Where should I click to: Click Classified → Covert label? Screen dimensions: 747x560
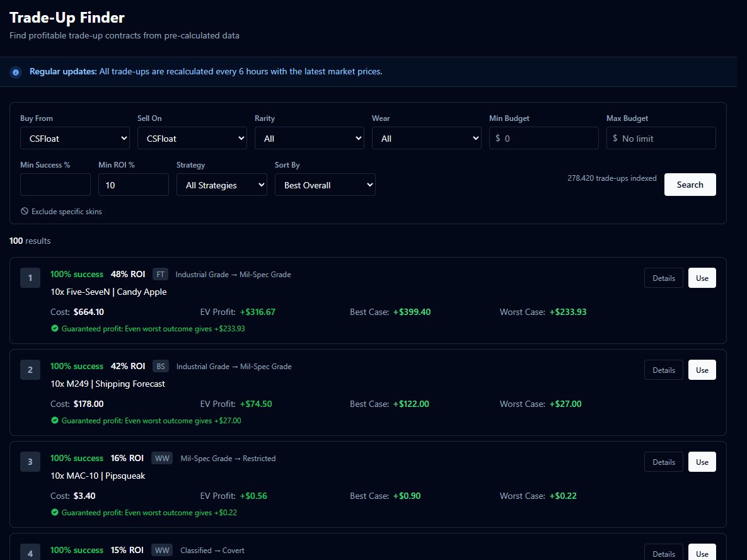(x=212, y=550)
